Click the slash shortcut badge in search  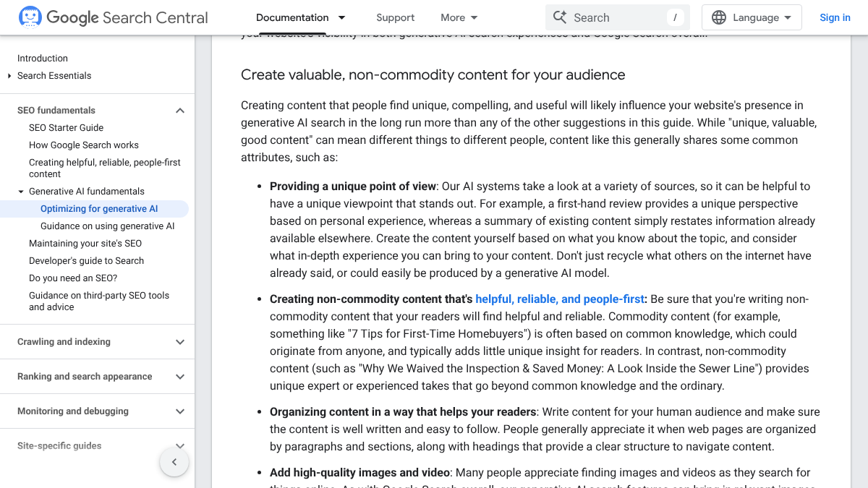[x=675, y=17]
